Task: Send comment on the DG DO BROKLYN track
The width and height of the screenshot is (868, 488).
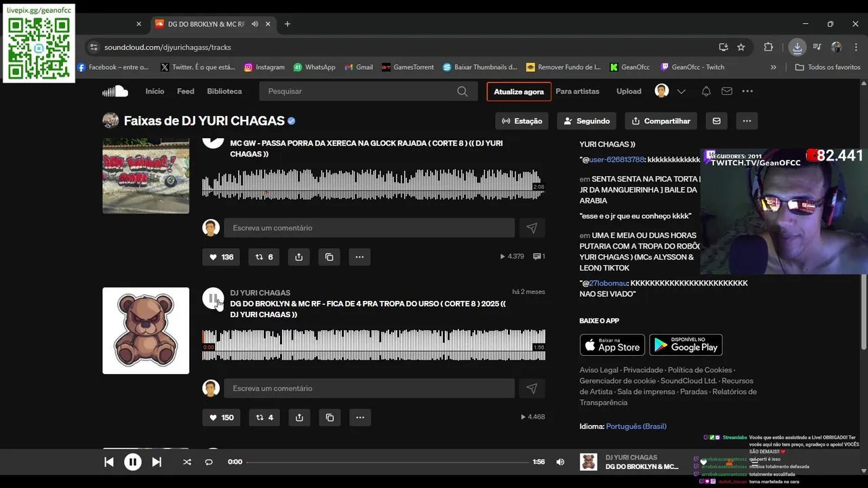Action: 532,388
